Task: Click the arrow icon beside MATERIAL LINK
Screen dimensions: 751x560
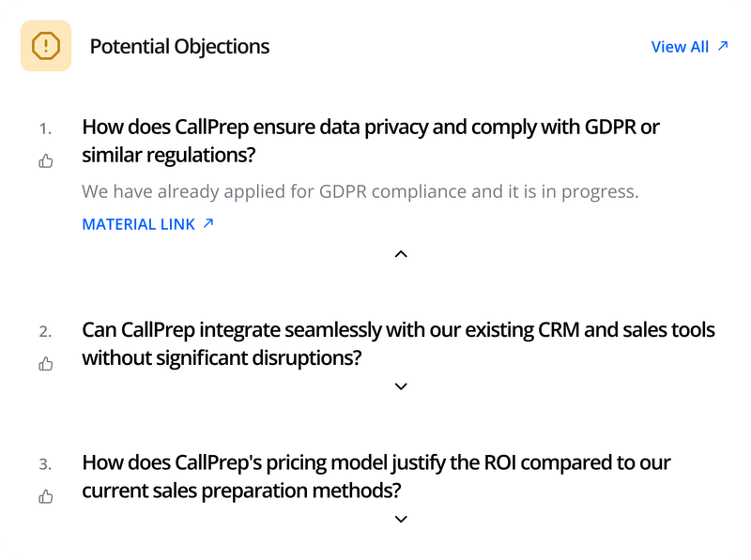Action: (x=208, y=223)
